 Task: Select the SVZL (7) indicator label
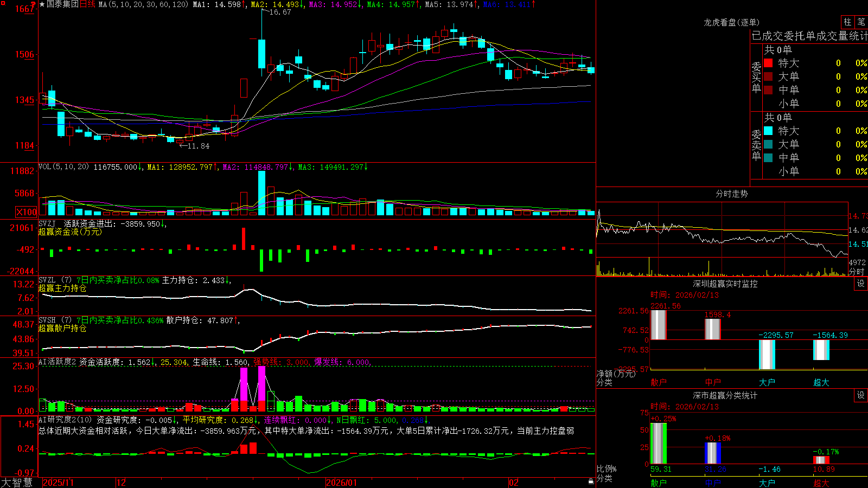click(x=55, y=280)
